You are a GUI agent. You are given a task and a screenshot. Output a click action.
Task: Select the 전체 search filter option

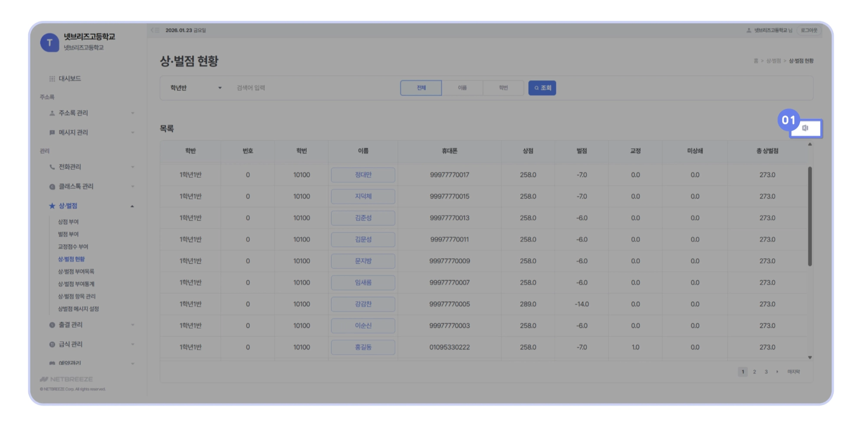tap(421, 88)
